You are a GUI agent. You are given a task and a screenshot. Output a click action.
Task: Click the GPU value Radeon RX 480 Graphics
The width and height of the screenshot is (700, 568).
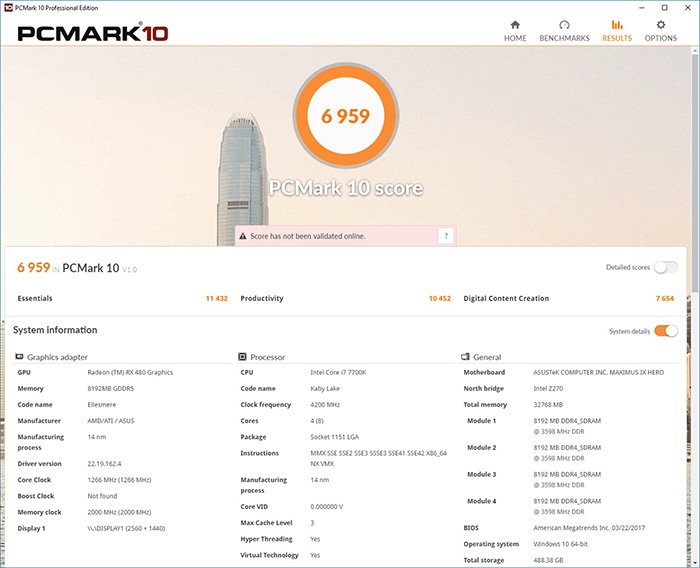click(130, 372)
